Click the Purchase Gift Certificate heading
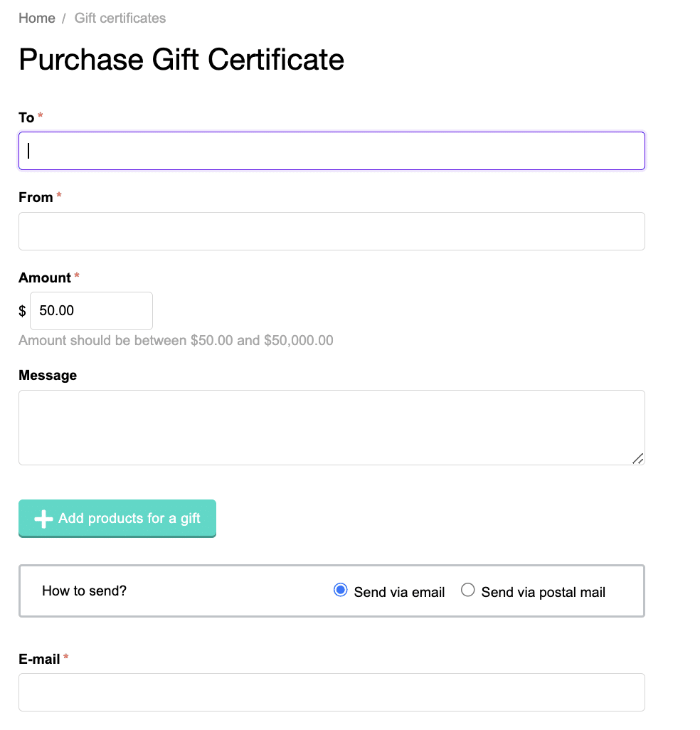This screenshot has height=730, width=700. pos(181,60)
